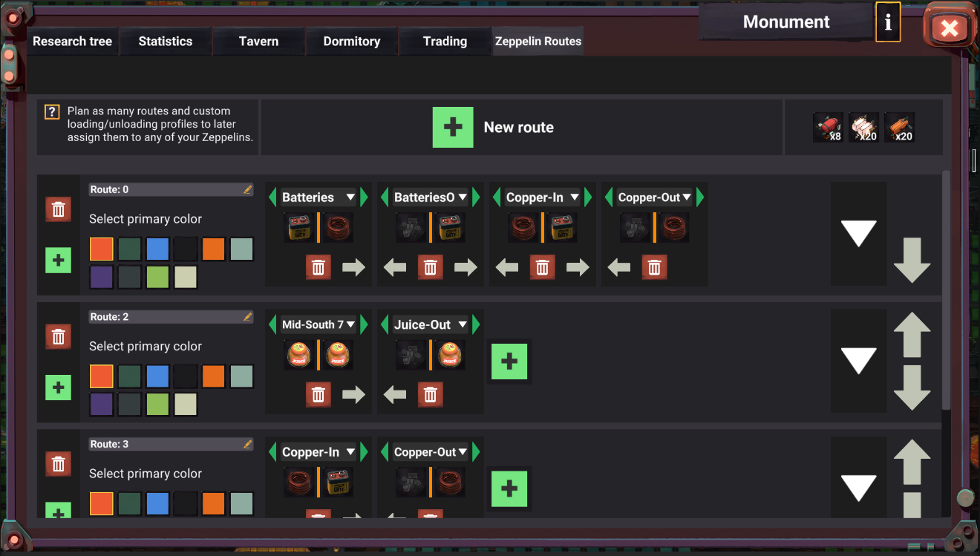
Task: Pick the purple primary color for Route: 2
Action: tap(102, 405)
